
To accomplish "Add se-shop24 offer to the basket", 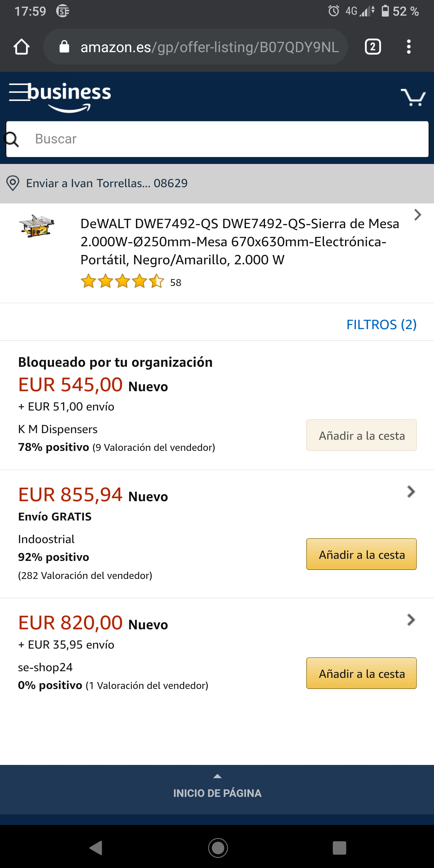I will click(x=361, y=673).
